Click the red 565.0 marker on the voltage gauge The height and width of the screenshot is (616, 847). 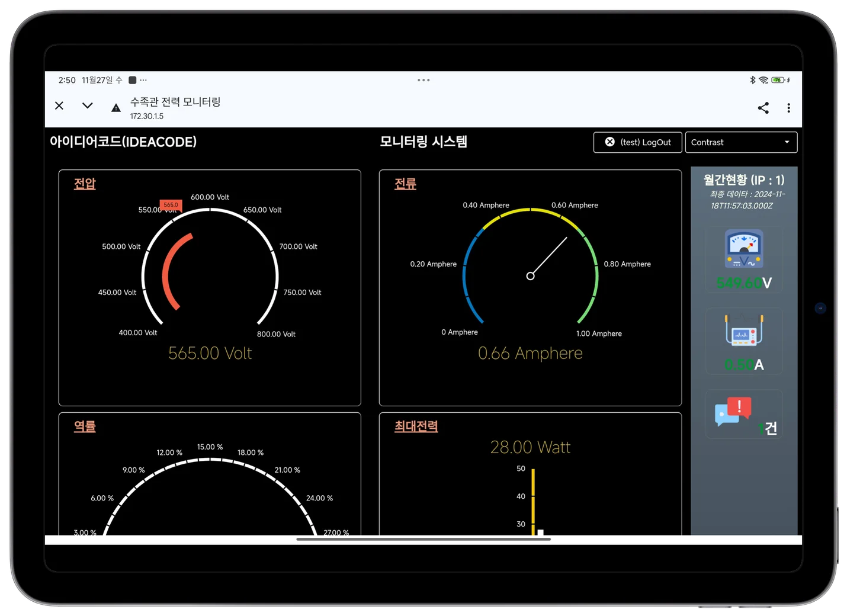(x=171, y=205)
